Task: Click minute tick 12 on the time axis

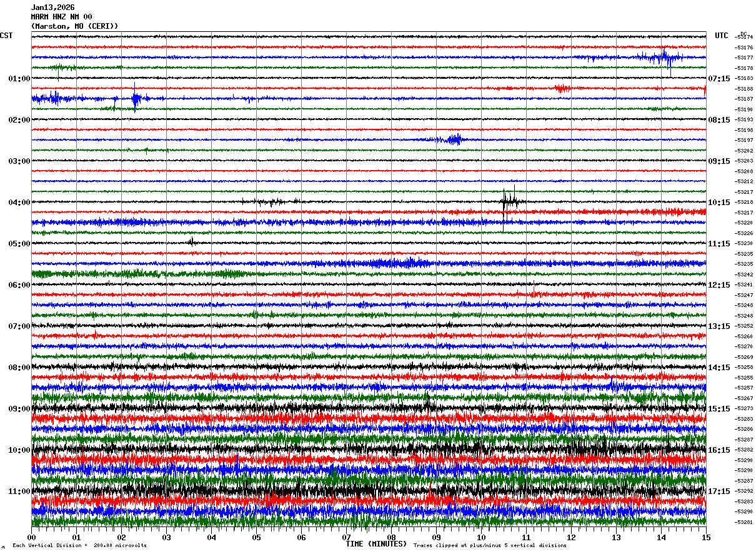Action: pyautogui.click(x=571, y=537)
